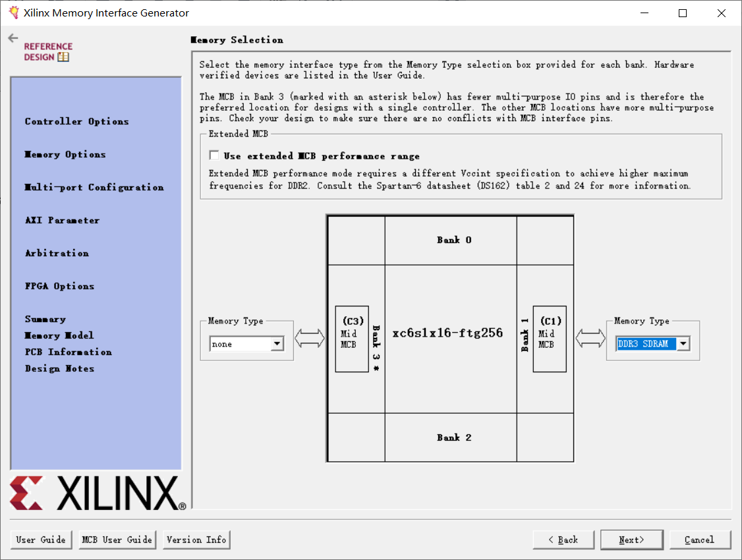742x560 pixels.
Task: Select AXI Parameter in the sidebar
Action: click(x=63, y=221)
